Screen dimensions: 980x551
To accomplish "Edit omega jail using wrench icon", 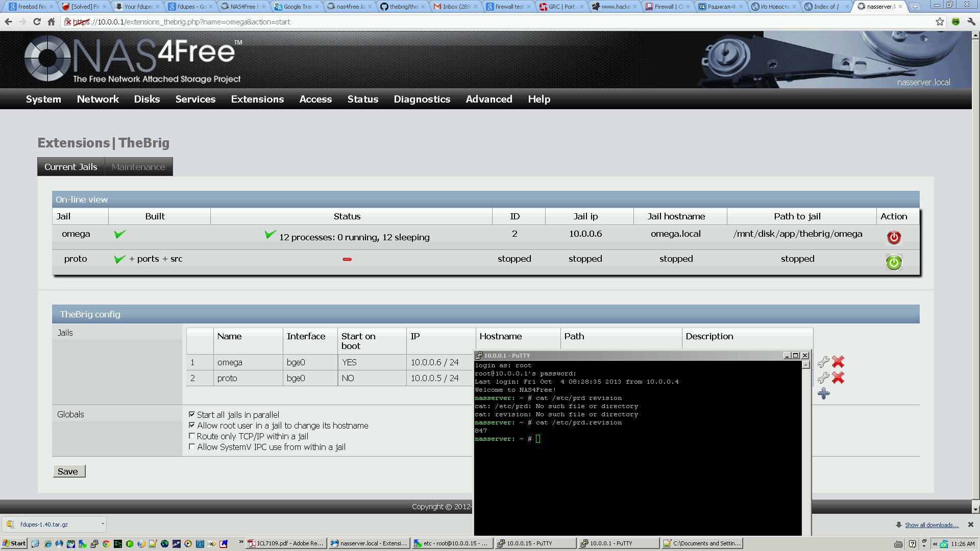I will tap(823, 362).
